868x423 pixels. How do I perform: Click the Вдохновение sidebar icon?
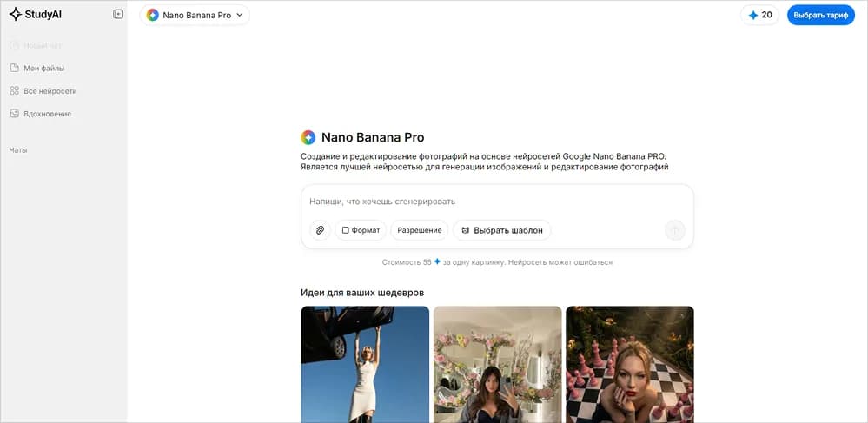pyautogui.click(x=15, y=114)
